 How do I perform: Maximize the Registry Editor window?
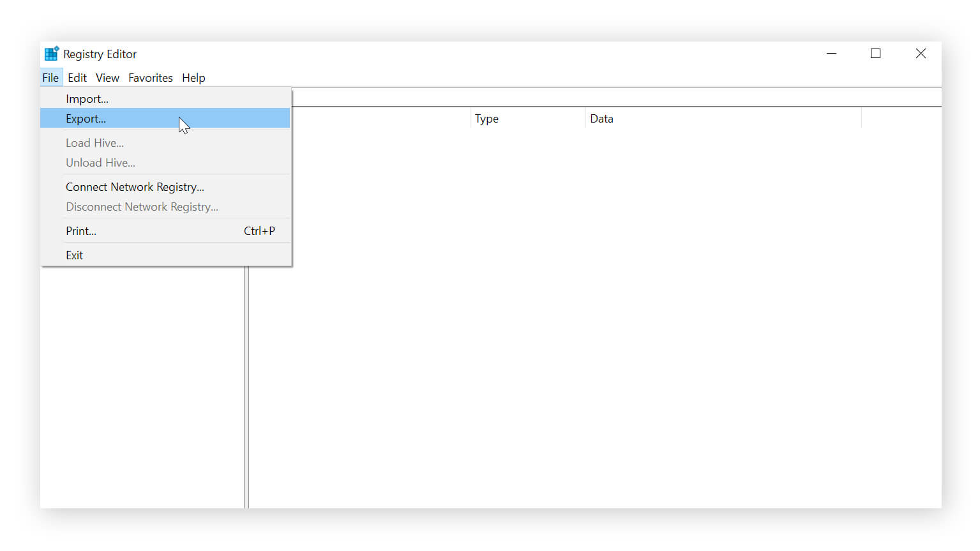click(876, 54)
